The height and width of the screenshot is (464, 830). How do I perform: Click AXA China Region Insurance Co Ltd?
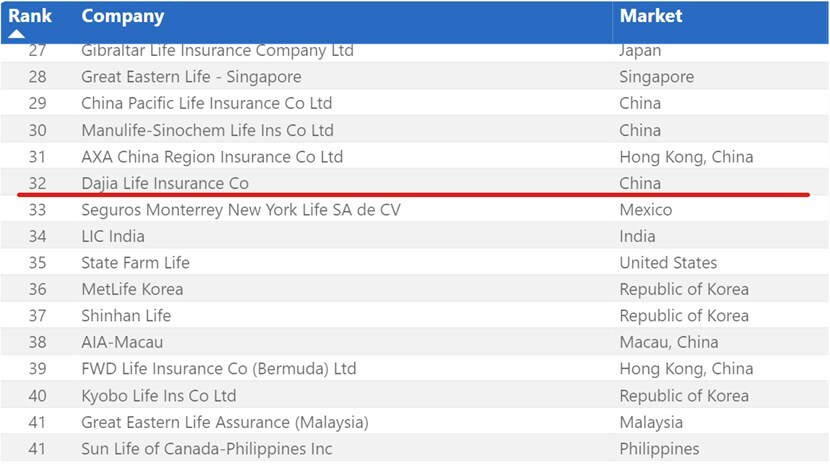coord(212,156)
